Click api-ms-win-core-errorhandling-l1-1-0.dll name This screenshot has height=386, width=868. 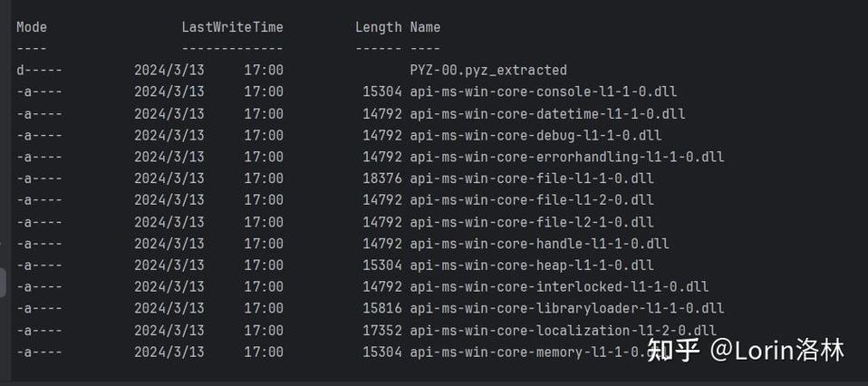point(567,158)
